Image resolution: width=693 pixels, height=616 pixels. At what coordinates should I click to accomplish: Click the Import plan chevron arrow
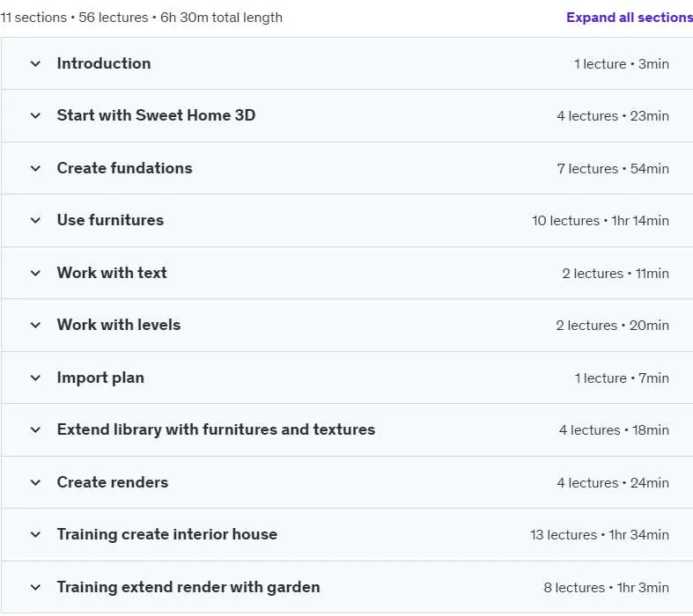35,378
